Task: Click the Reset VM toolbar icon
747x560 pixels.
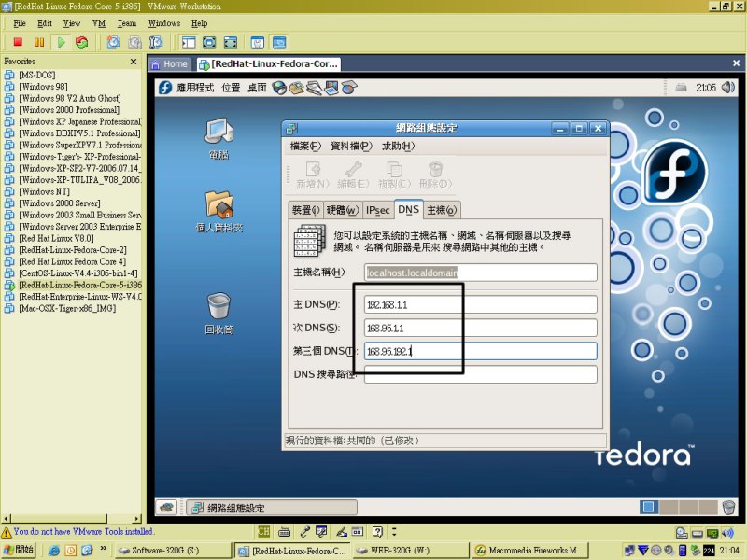Action: (82, 42)
